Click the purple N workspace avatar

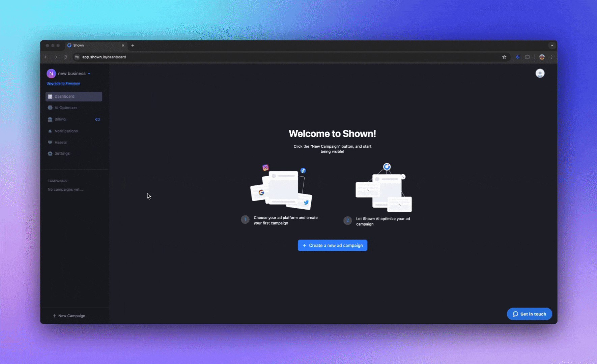coord(51,73)
